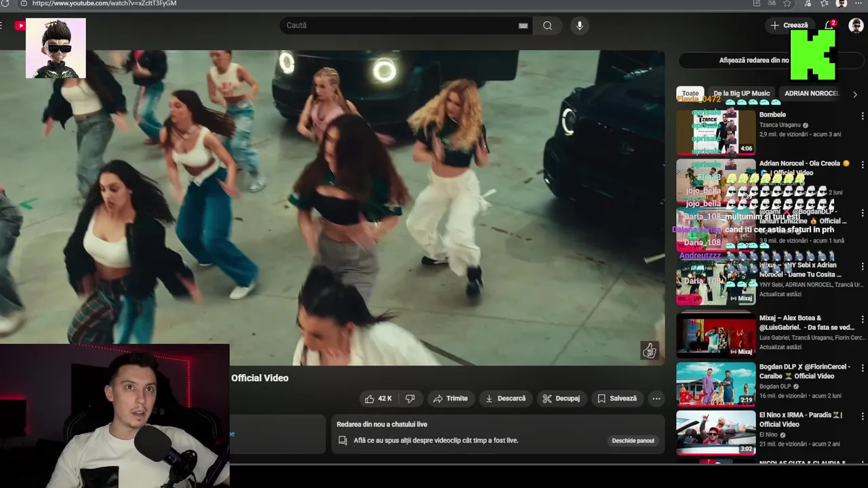Open El Nino x IRMA Paradis title
868x488 pixels.
point(801,420)
